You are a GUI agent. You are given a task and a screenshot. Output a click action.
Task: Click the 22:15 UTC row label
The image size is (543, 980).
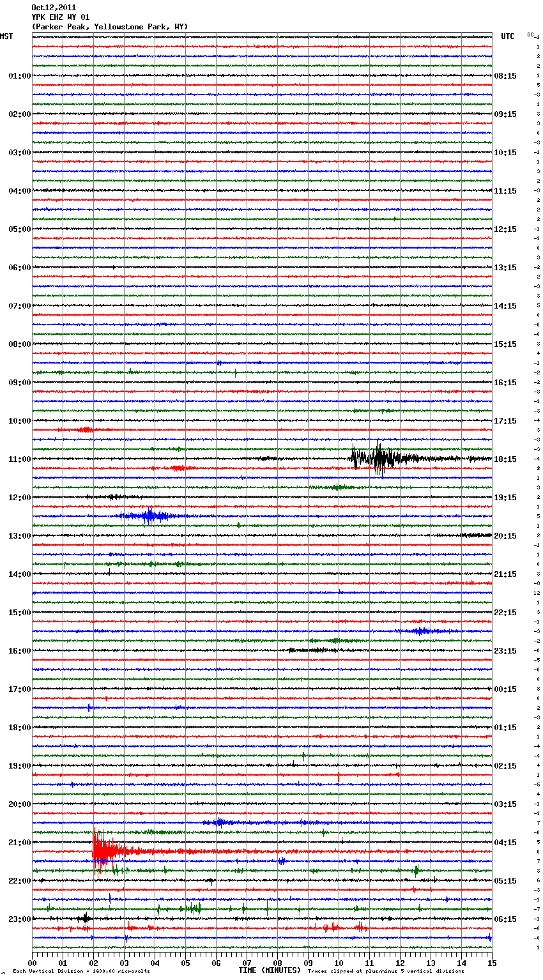505,613
